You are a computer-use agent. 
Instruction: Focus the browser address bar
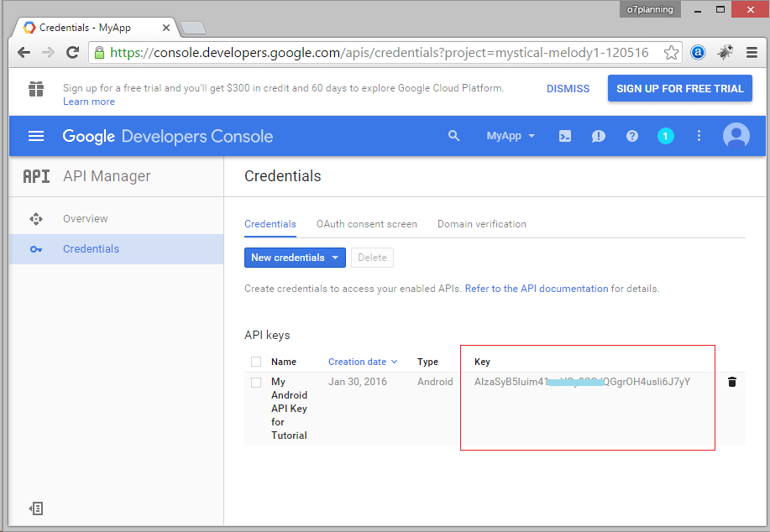click(x=379, y=53)
